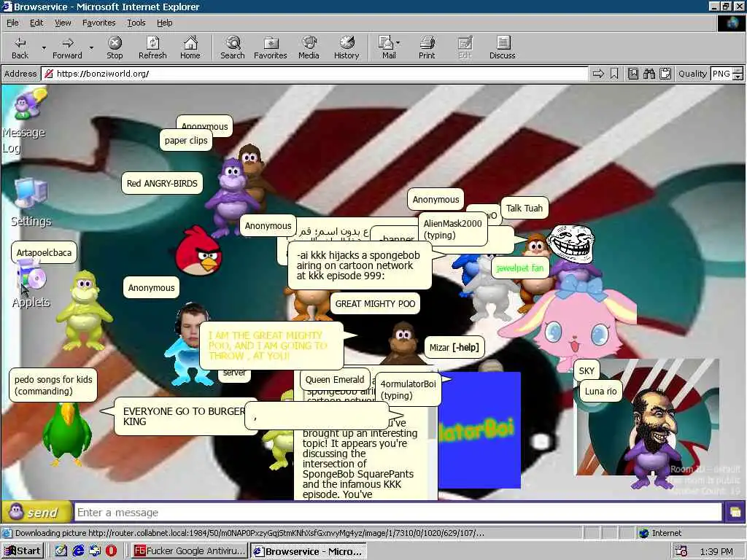Click the sync arrows quick launch icon
Image resolution: width=747 pixels, height=560 pixels.
click(x=95, y=551)
